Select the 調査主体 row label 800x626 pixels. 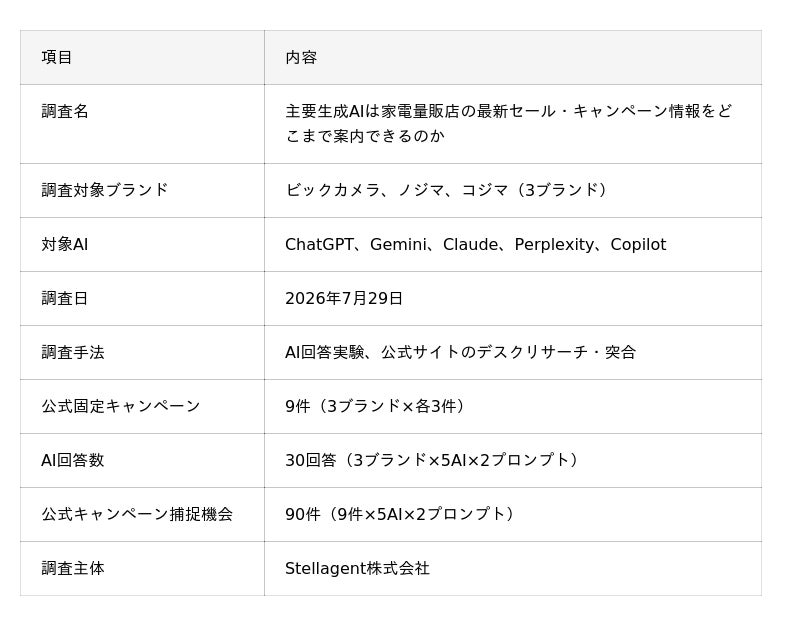click(x=73, y=568)
